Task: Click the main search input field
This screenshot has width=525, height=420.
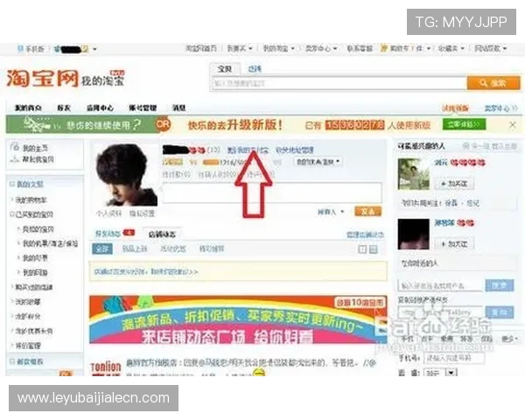Action: [339, 83]
